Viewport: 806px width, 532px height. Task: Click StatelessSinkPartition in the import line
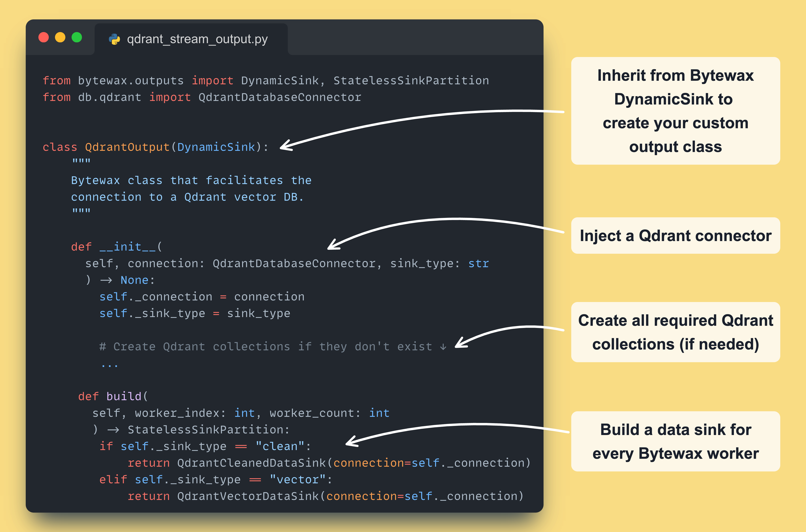pyautogui.click(x=411, y=81)
